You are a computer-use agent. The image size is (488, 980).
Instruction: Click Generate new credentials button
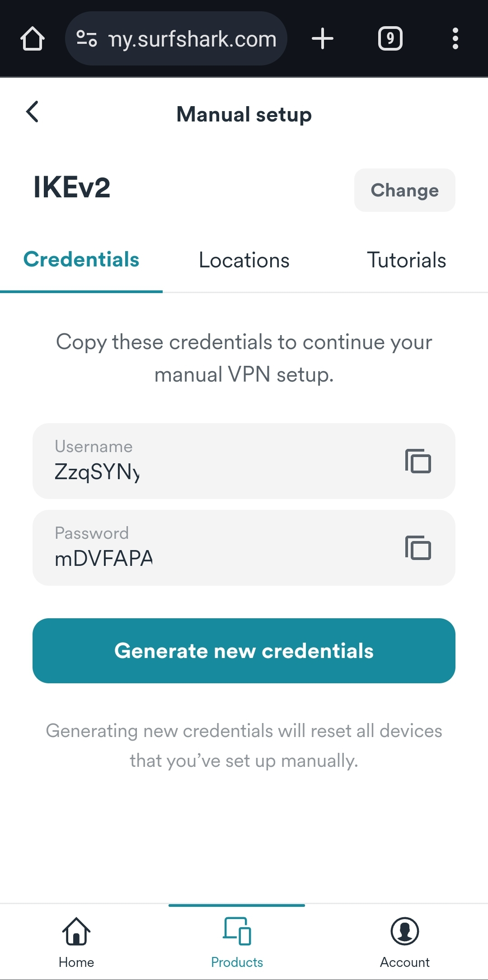244,651
